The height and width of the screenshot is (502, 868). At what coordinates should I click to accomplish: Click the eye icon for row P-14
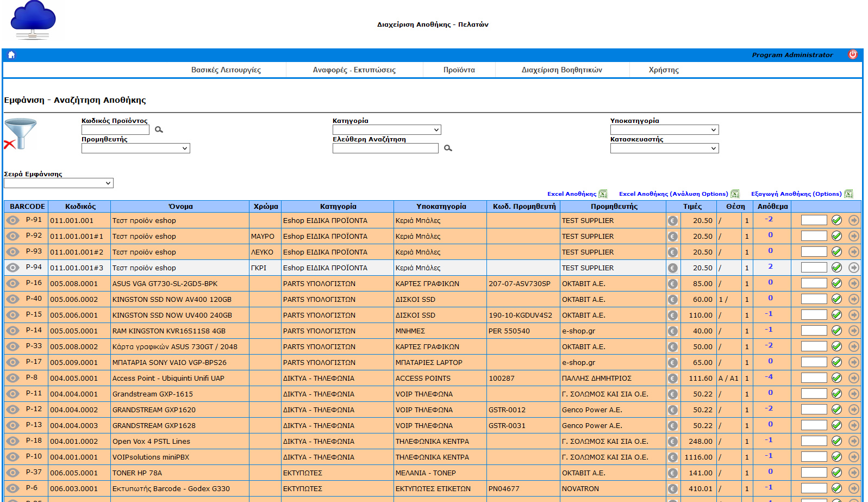point(13,331)
